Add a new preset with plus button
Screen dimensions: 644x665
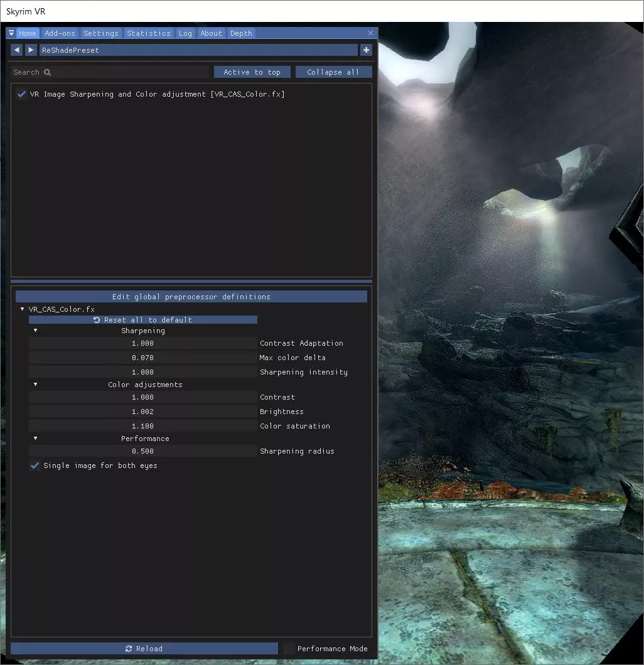click(x=366, y=50)
